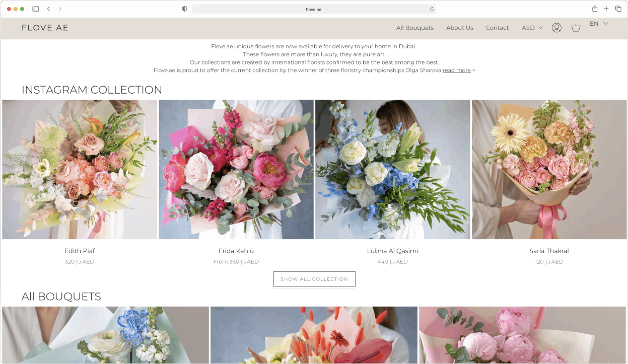
Task: Open the browser share icon
Action: 595,9
